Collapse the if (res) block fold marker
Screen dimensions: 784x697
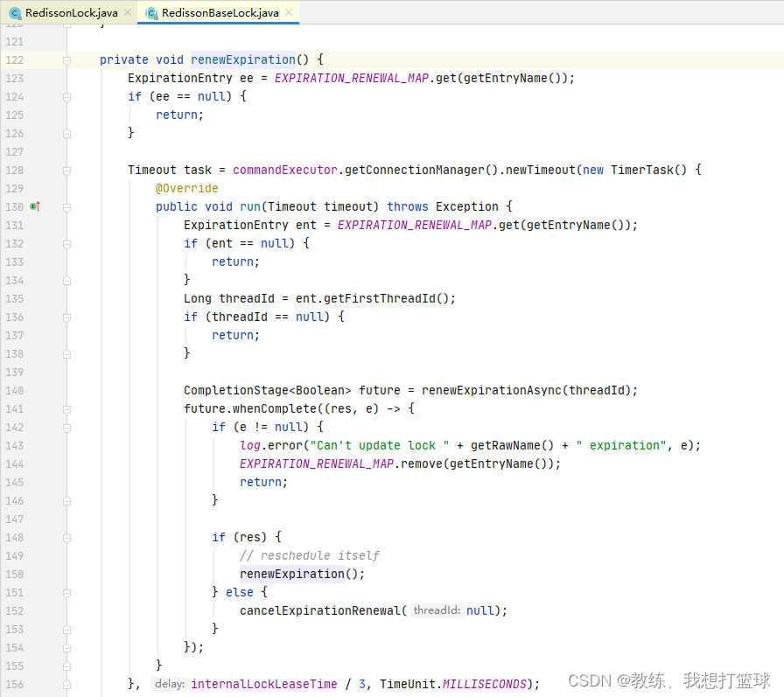click(66, 537)
